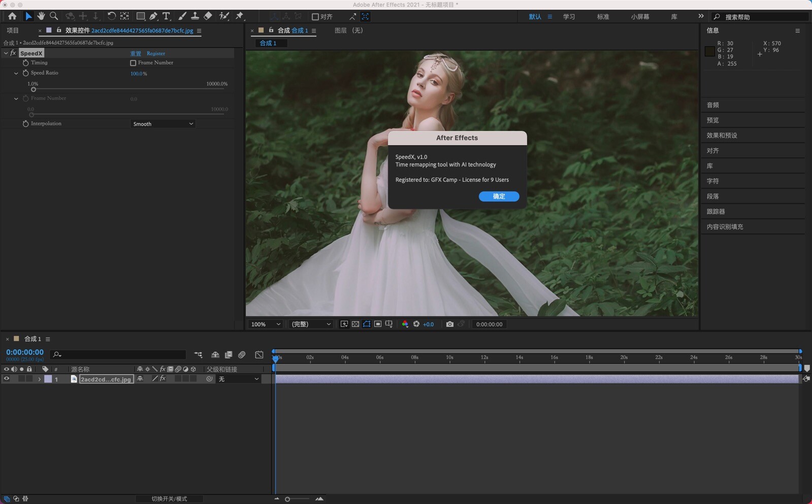This screenshot has width=812, height=504.
Task: Open the 效果和预设 panel
Action: pos(722,136)
